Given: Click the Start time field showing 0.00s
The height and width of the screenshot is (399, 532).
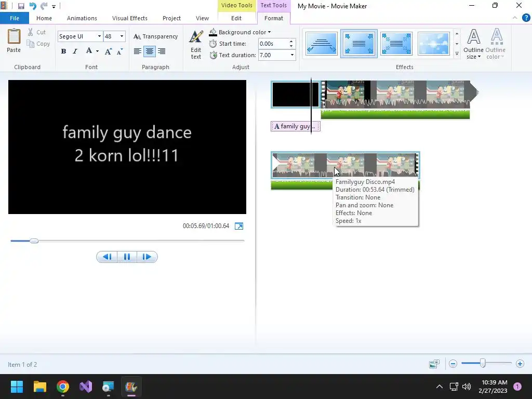Looking at the screenshot, I should [273, 44].
